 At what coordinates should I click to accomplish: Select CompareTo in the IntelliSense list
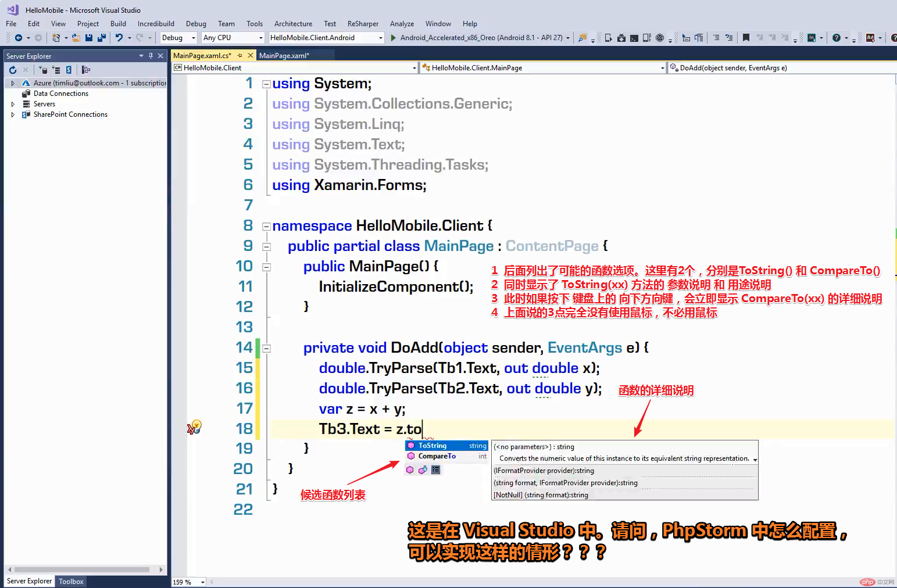[x=446, y=456]
